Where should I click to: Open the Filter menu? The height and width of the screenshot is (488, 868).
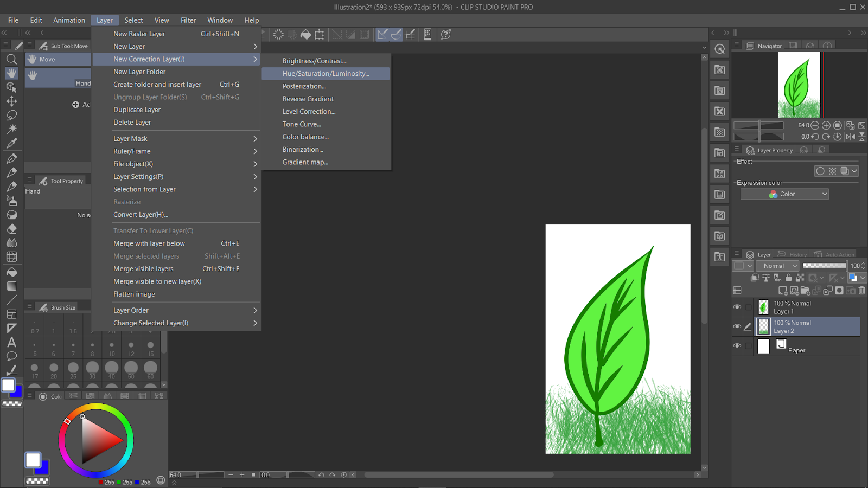tap(188, 20)
